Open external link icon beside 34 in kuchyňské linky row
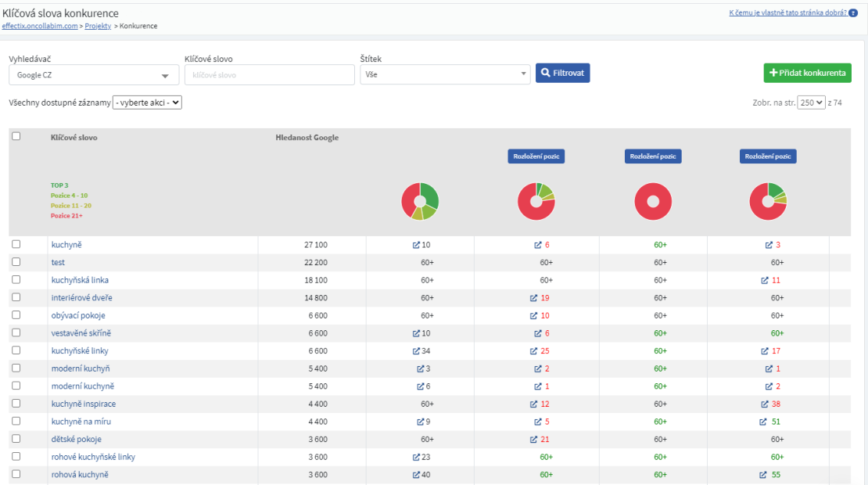 coord(416,351)
